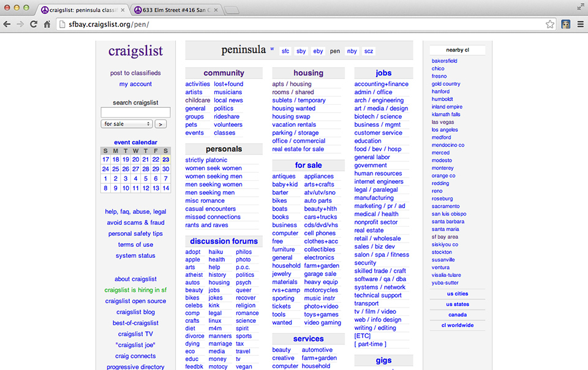Open the 'jobs' section heading
Viewport: 588px width, 370px height.
click(383, 73)
